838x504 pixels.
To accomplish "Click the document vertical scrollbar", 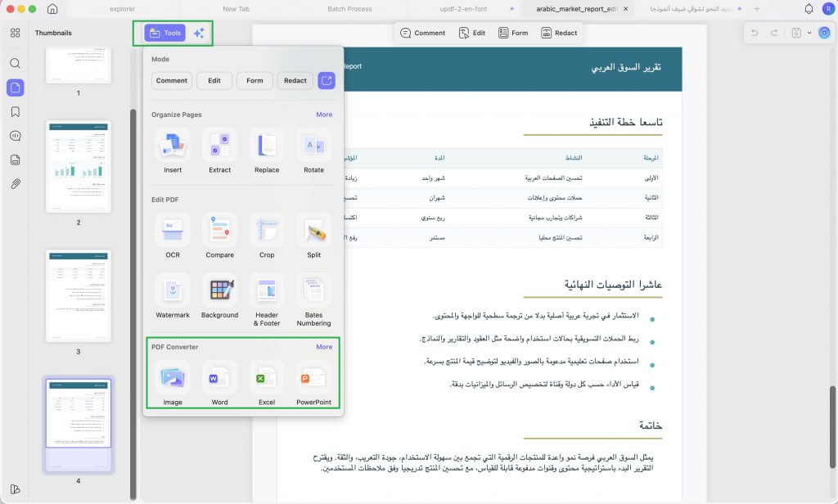I will [832, 427].
